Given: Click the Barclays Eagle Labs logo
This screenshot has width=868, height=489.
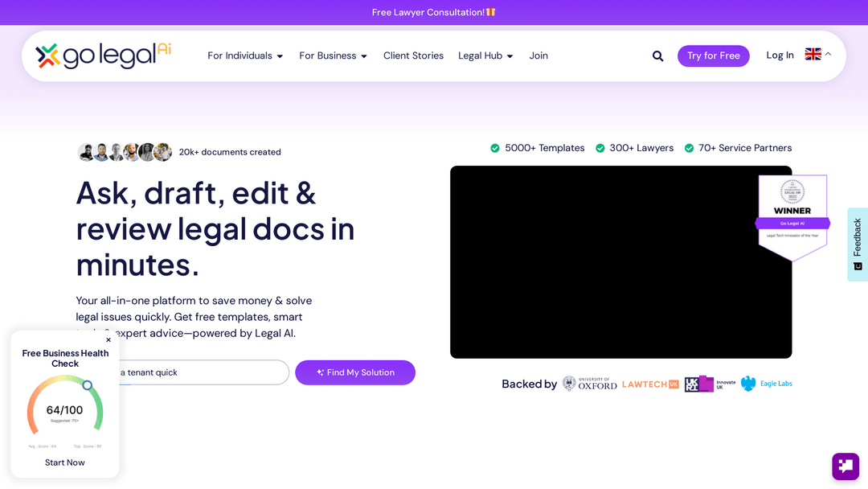Looking at the screenshot, I should [x=767, y=383].
